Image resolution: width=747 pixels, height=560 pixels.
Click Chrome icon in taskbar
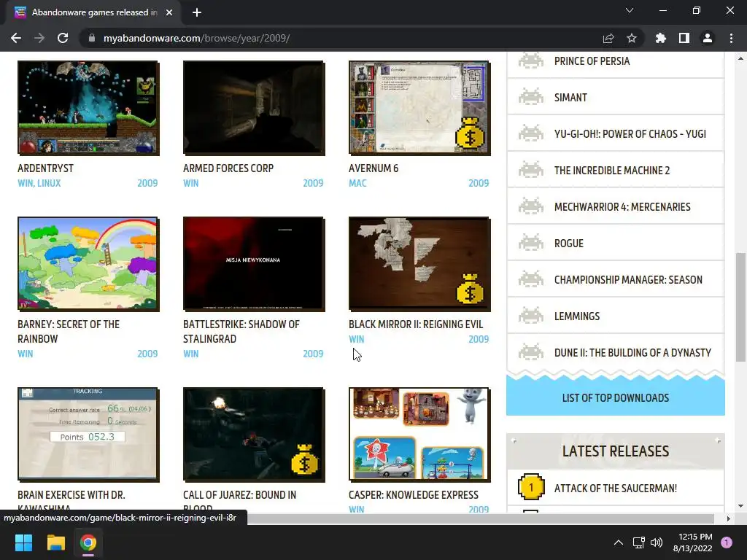coord(88,542)
